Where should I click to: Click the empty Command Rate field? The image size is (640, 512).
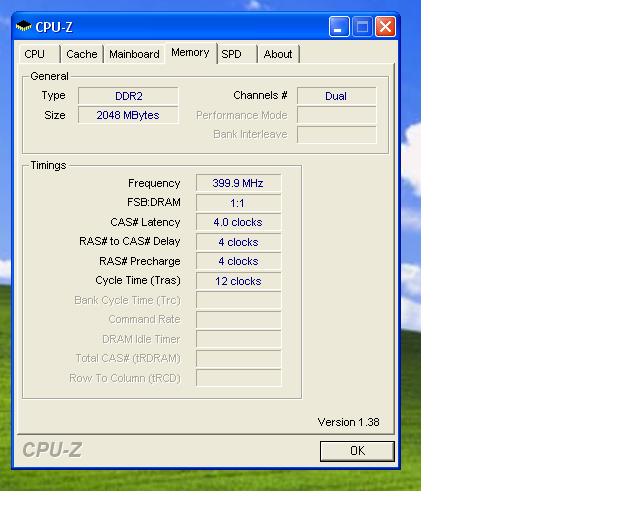click(238, 320)
